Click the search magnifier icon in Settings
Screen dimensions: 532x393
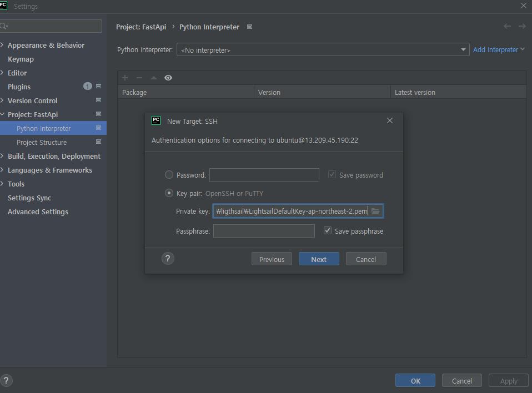click(x=4, y=26)
